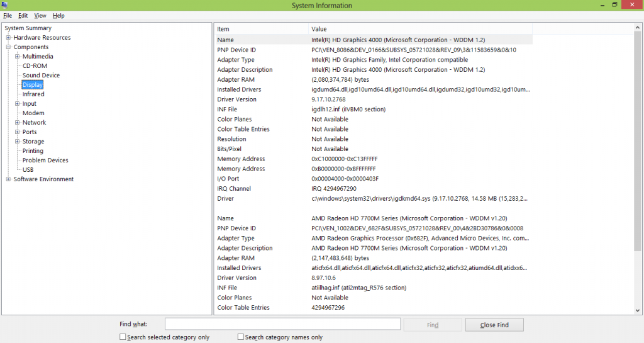Select the Sound Device tree item

click(x=41, y=75)
